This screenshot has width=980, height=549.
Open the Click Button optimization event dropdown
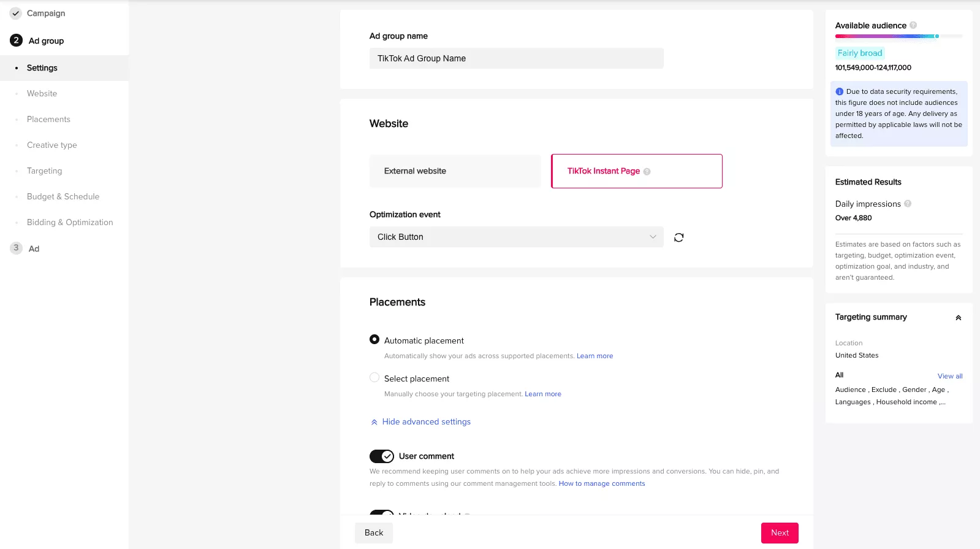pos(516,237)
